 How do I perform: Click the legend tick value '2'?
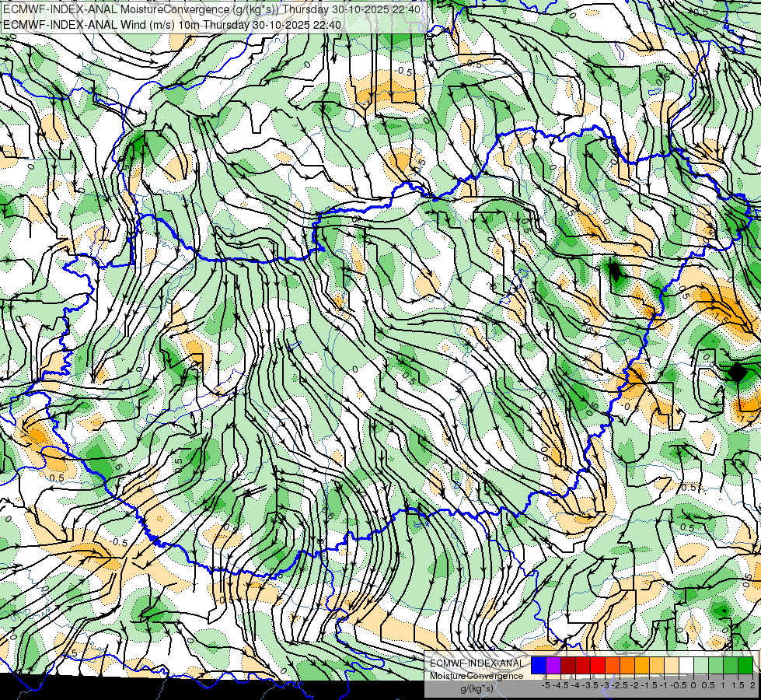(752, 685)
